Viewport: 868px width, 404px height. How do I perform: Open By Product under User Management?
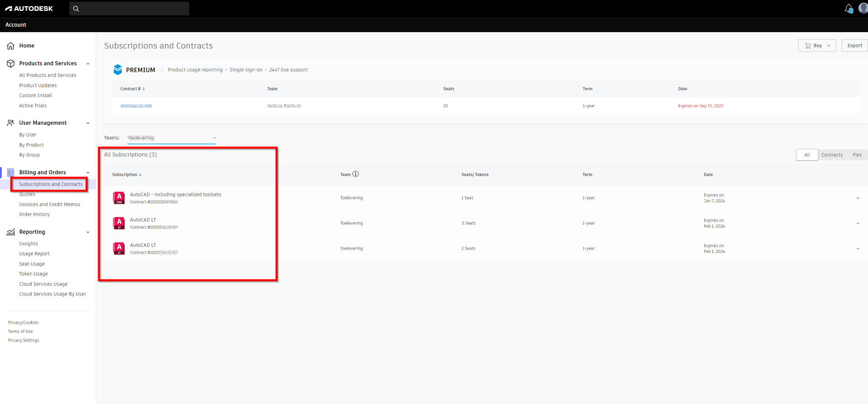coord(31,145)
